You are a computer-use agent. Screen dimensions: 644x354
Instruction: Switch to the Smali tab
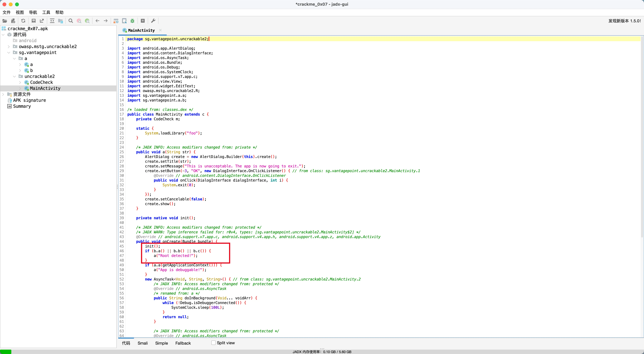pos(142,343)
